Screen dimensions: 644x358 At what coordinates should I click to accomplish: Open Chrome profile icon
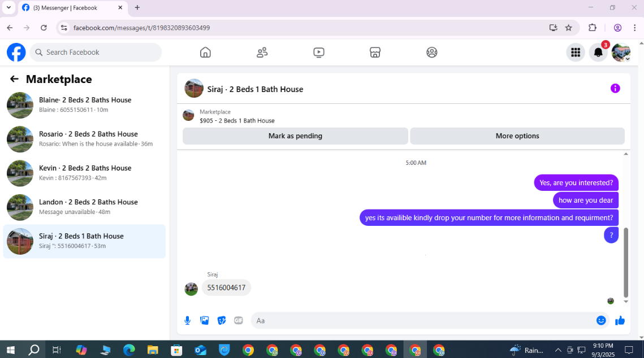(x=617, y=28)
